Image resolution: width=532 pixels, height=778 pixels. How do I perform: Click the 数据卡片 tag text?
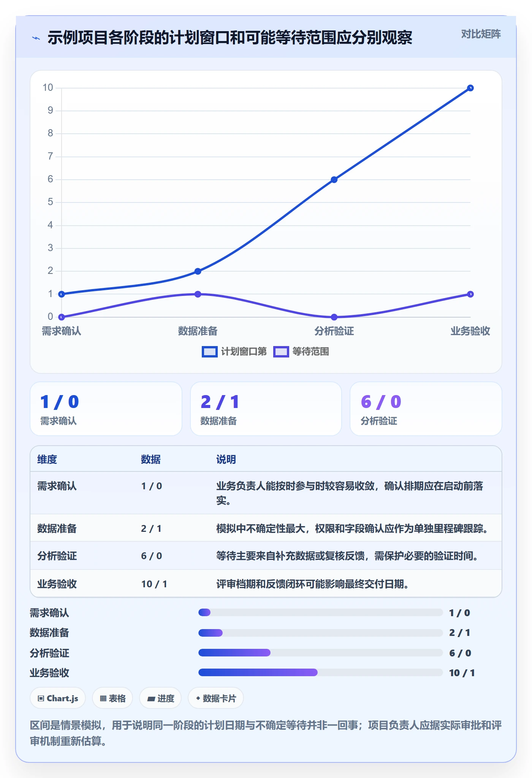point(220,698)
